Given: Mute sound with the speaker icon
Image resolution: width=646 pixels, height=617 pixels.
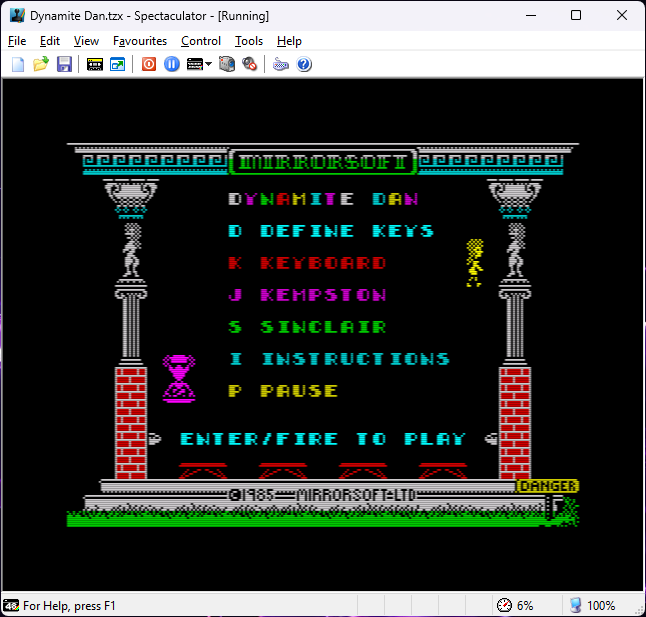Looking at the screenshot, I should coord(250,64).
